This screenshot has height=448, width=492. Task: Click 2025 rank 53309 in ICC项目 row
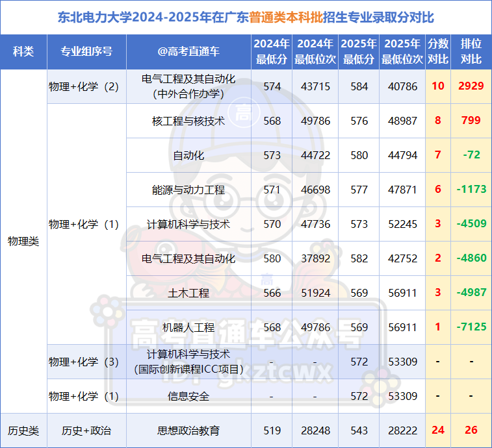402,362
